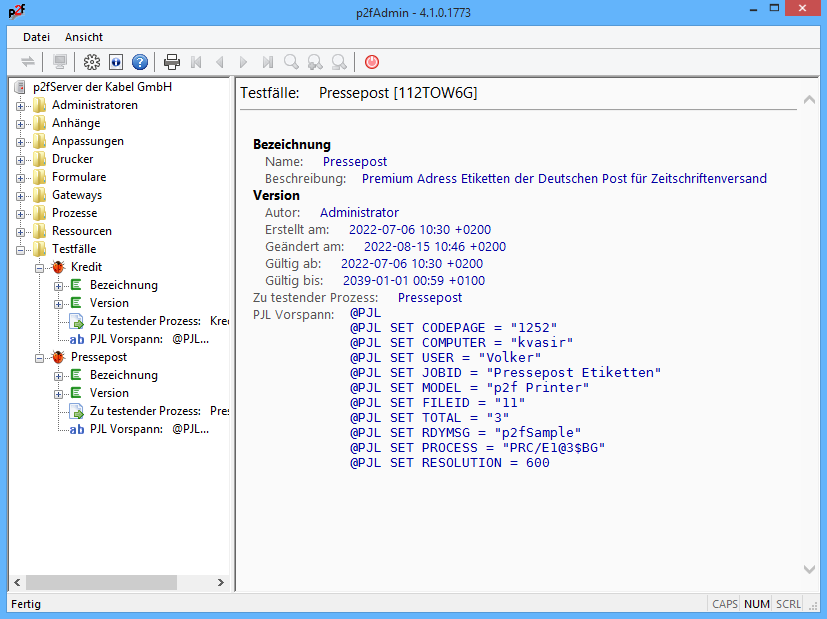Click the connect arrows toolbar icon
Screen dimensions: 827x619
tap(28, 62)
